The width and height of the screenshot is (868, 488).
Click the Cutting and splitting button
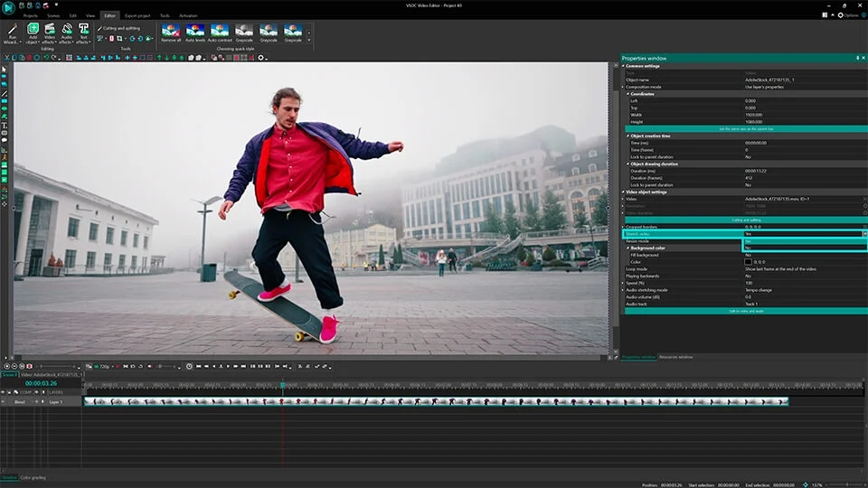744,220
